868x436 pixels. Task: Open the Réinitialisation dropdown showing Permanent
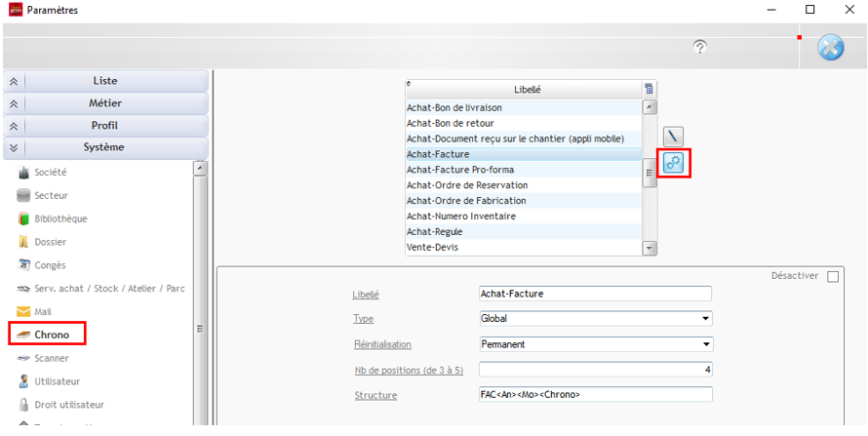pos(595,344)
